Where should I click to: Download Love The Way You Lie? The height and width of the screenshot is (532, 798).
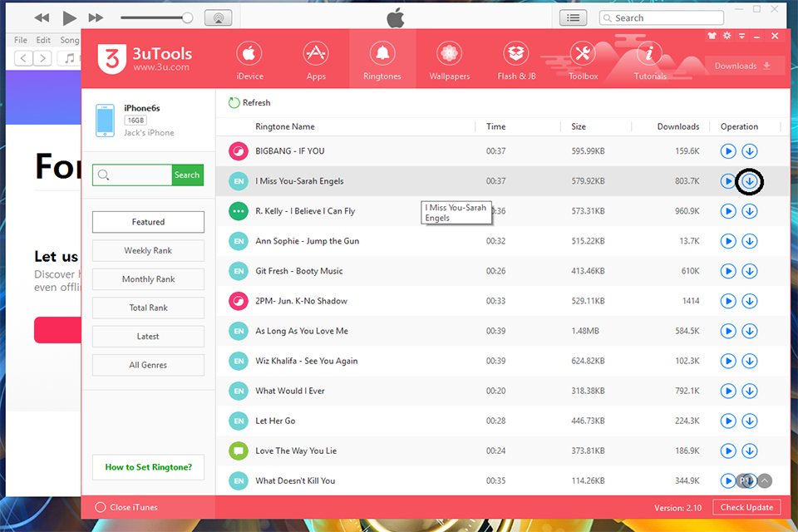tap(750, 451)
